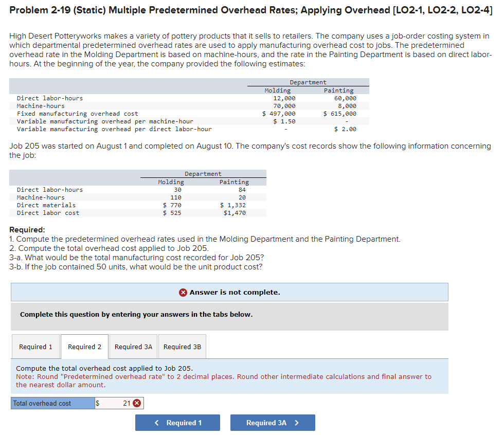Select the active Required 2 tab
The width and height of the screenshot is (504, 435).
click(84, 346)
